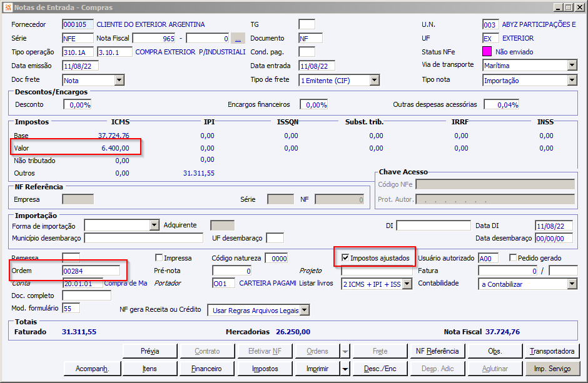Image resolution: width=588 pixels, height=383 pixels.
Task: Click Mercadorias total 26.250,00
Action: [x=293, y=332]
